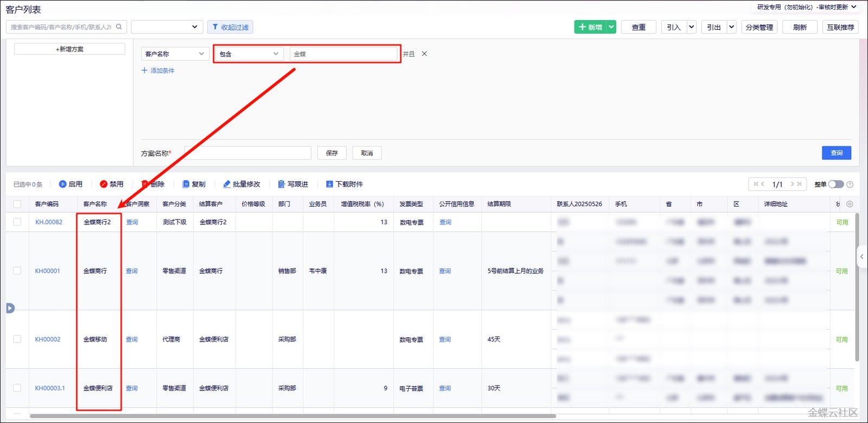Click the red 禁用 disable icon
868x423 pixels.
(104, 184)
